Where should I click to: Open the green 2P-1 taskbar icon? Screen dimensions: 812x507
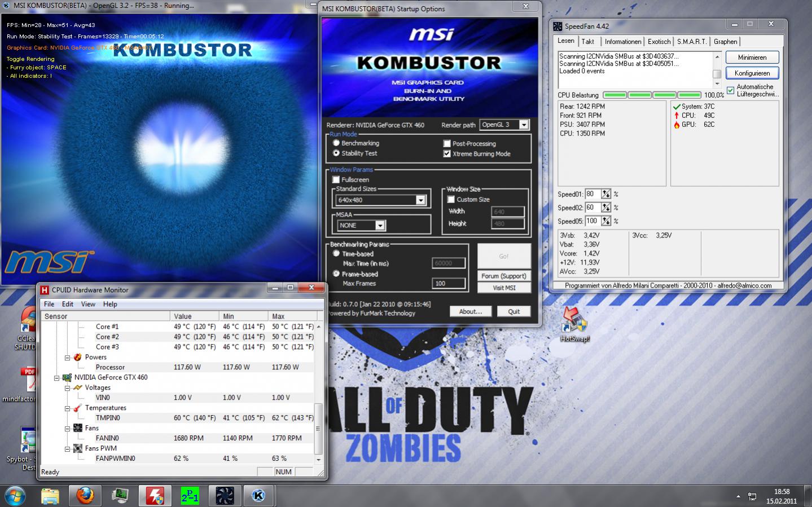(x=190, y=496)
